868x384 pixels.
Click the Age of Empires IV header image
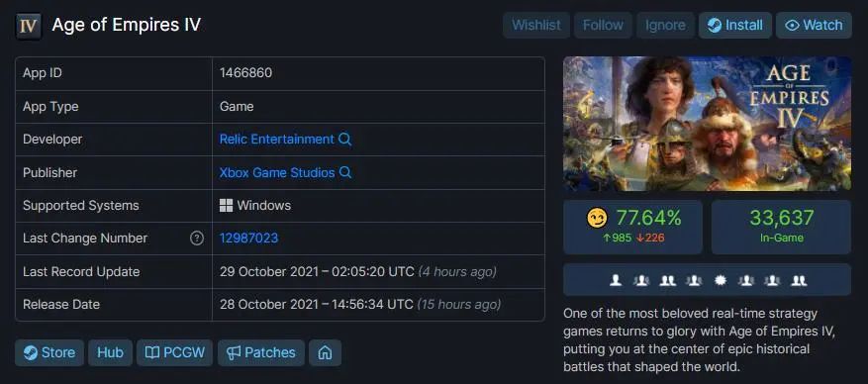click(x=707, y=124)
